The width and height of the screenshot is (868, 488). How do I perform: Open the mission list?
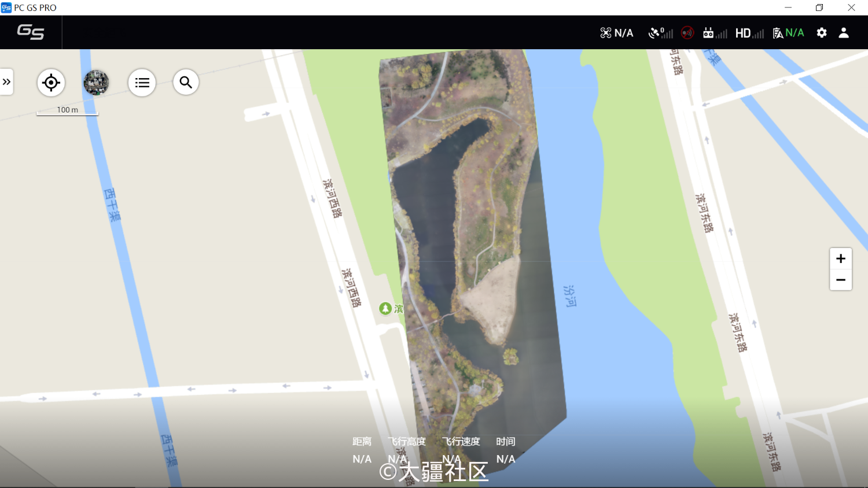tap(142, 83)
